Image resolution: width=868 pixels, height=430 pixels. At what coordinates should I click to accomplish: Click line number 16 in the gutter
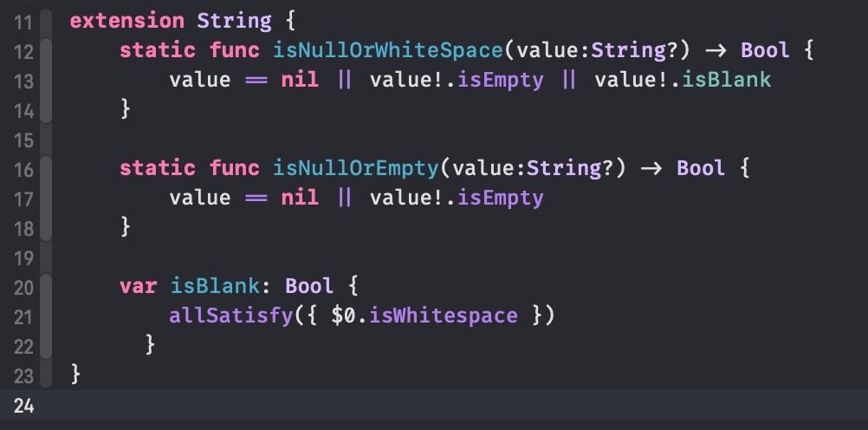[23, 170]
